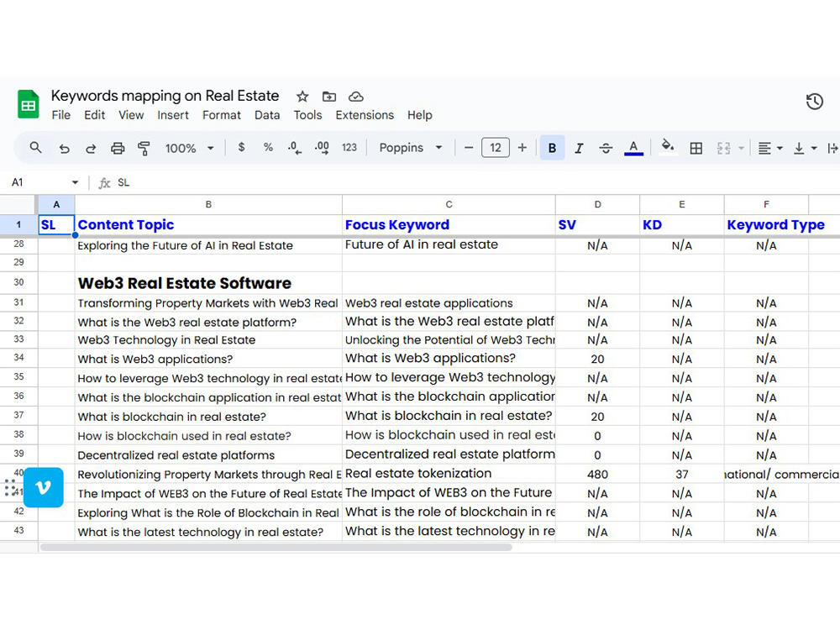Click the select-all corner box

point(18,205)
